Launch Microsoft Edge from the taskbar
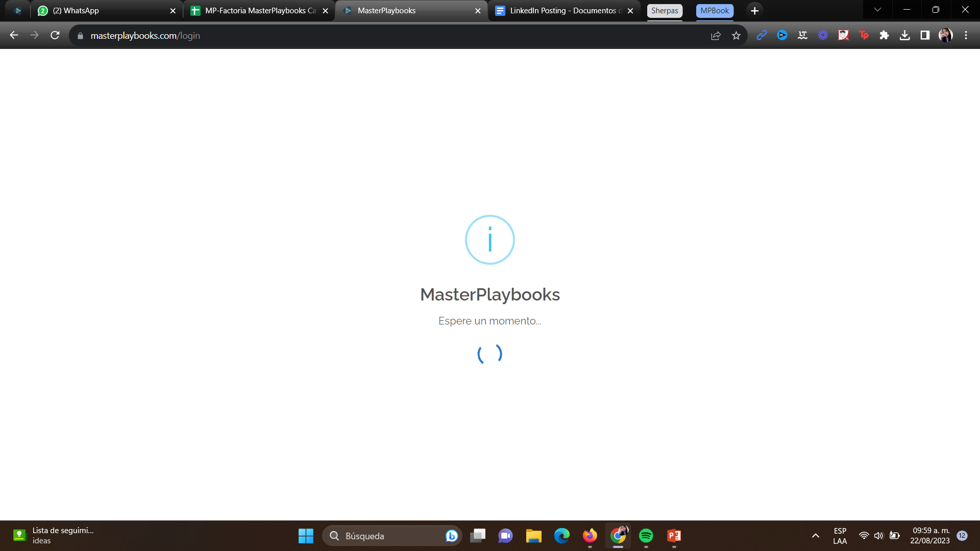Screen dimensions: 980x551 561,536
